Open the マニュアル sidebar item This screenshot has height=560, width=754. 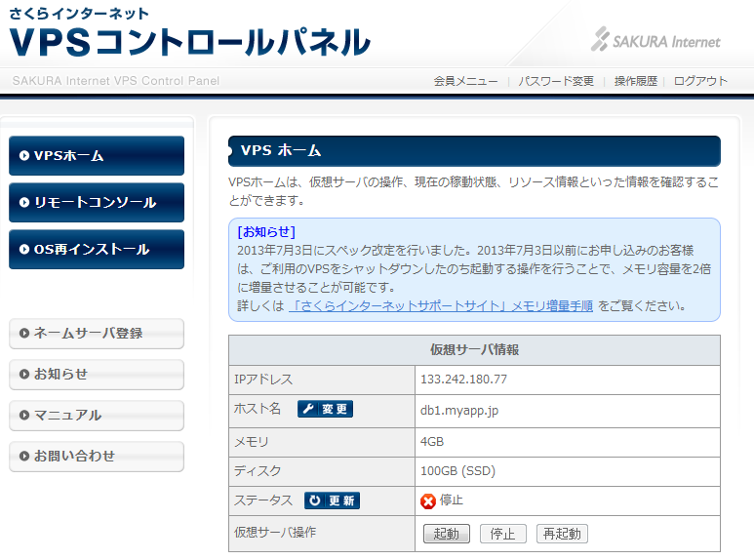tap(97, 415)
